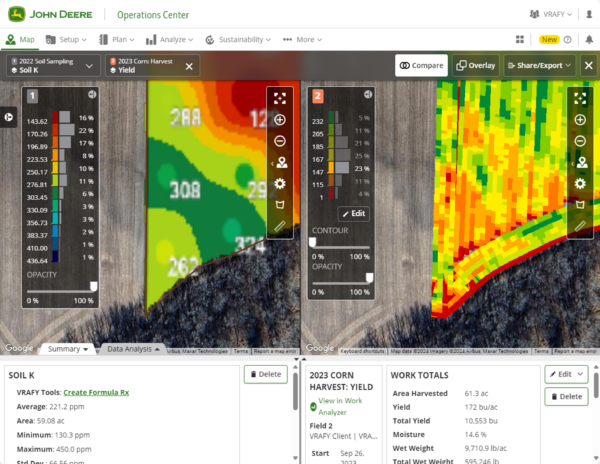600x464 pixels.
Task: Open the apps grid icon
Action: [x=520, y=39]
